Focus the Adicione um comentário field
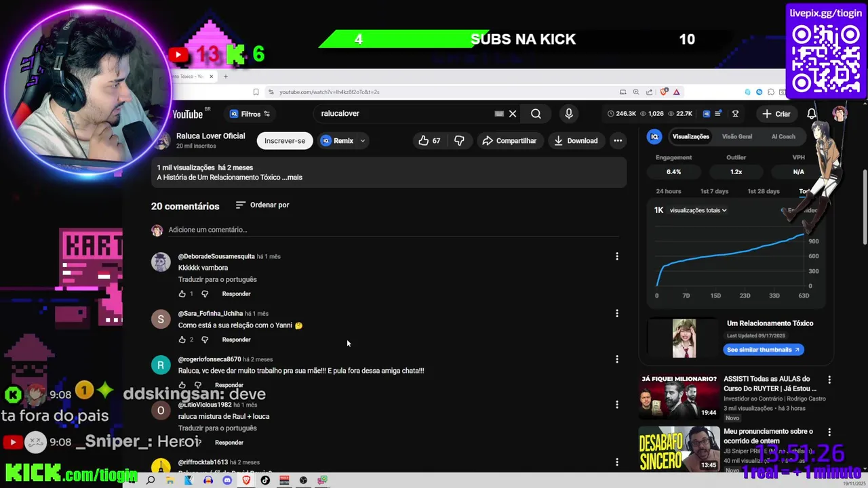 (393, 230)
